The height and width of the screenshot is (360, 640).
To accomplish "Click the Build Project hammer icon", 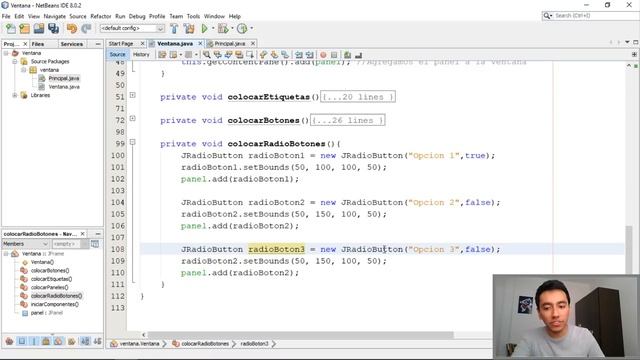I will click(x=174, y=29).
